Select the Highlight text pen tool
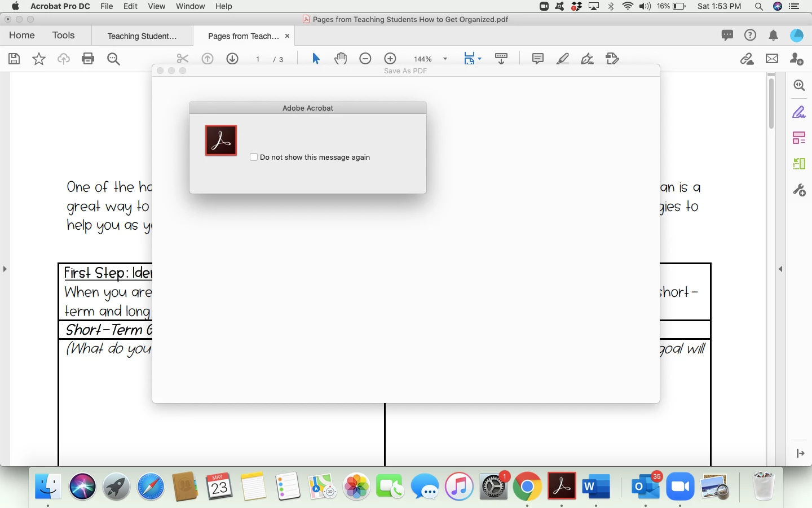This screenshot has height=508, width=812. click(563, 59)
